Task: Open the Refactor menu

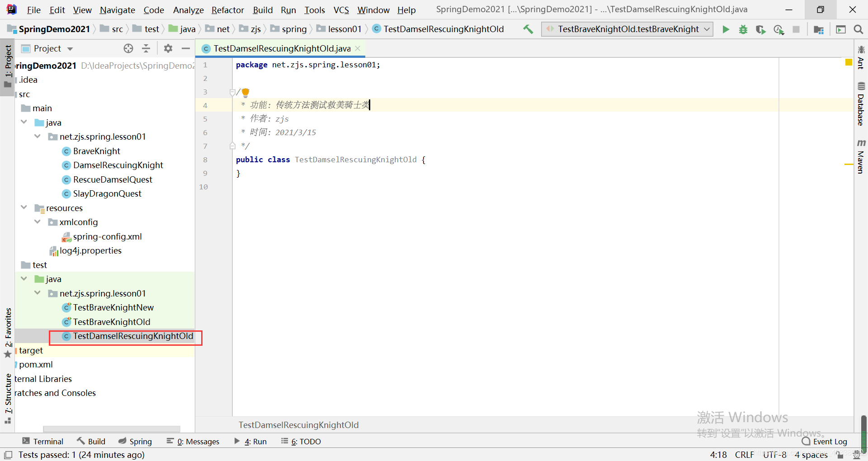Action: point(227,10)
